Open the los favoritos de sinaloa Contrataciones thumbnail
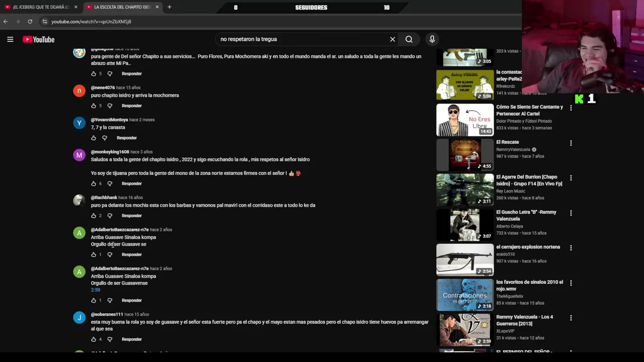644x362 pixels. (x=465, y=295)
